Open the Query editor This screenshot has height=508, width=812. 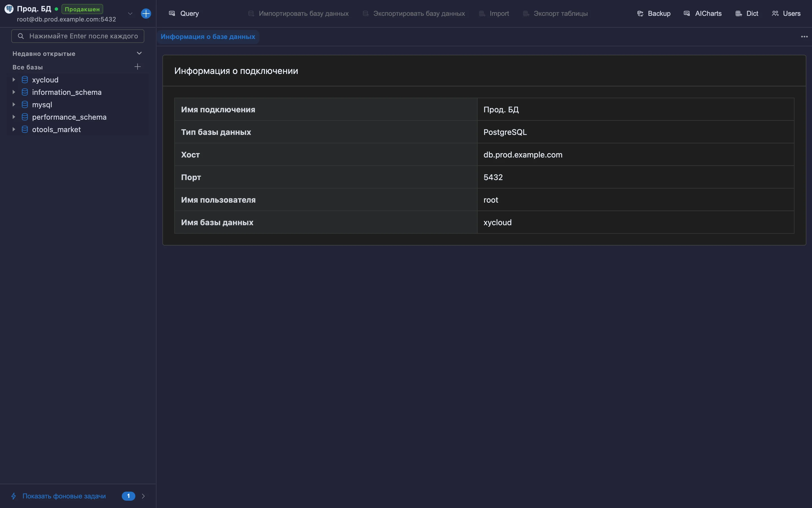[184, 14]
